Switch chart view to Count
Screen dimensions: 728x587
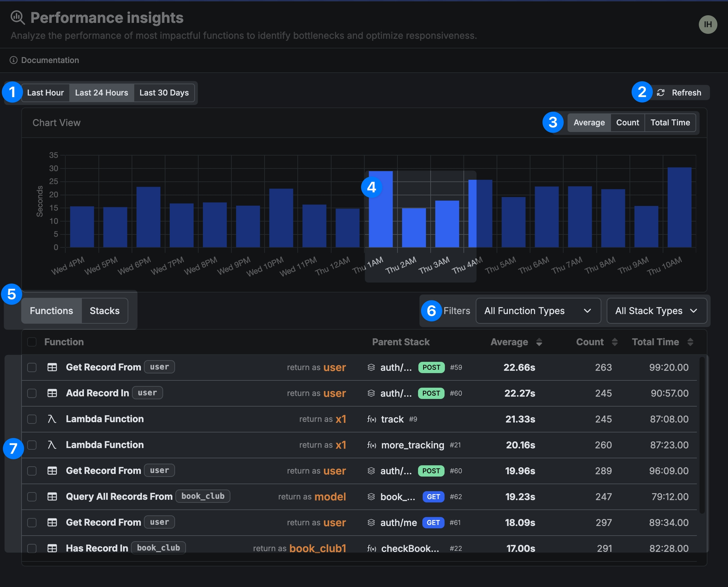coord(627,123)
